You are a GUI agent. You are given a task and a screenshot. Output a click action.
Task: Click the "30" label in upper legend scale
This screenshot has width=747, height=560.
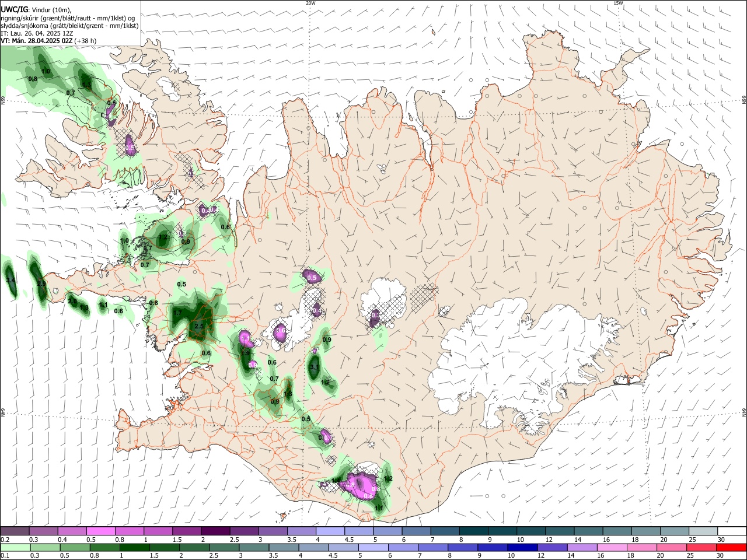point(721,540)
